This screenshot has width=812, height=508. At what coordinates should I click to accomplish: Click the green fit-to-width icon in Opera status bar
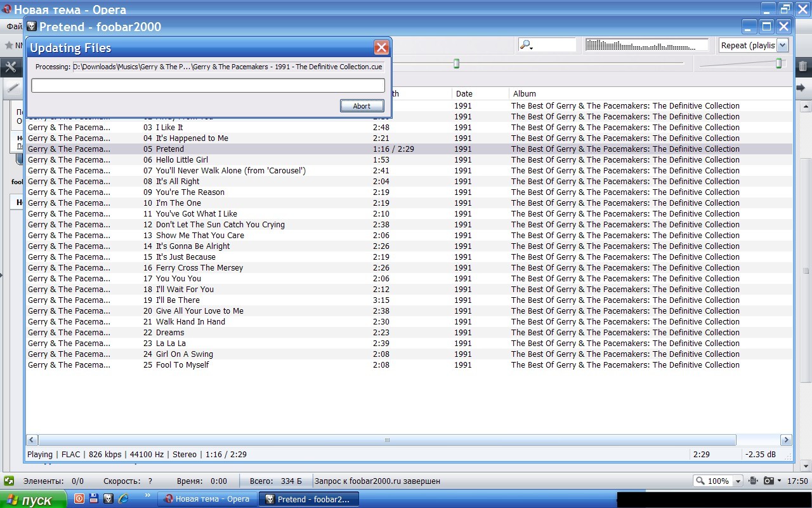point(9,481)
